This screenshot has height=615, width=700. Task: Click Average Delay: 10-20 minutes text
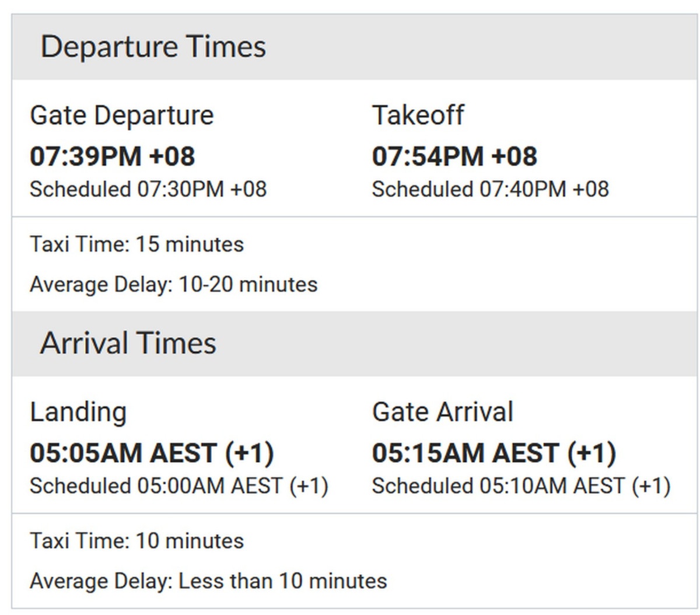point(174,285)
